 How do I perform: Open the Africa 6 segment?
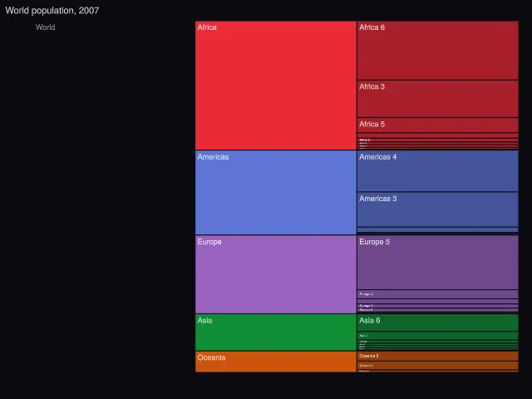[438, 50]
